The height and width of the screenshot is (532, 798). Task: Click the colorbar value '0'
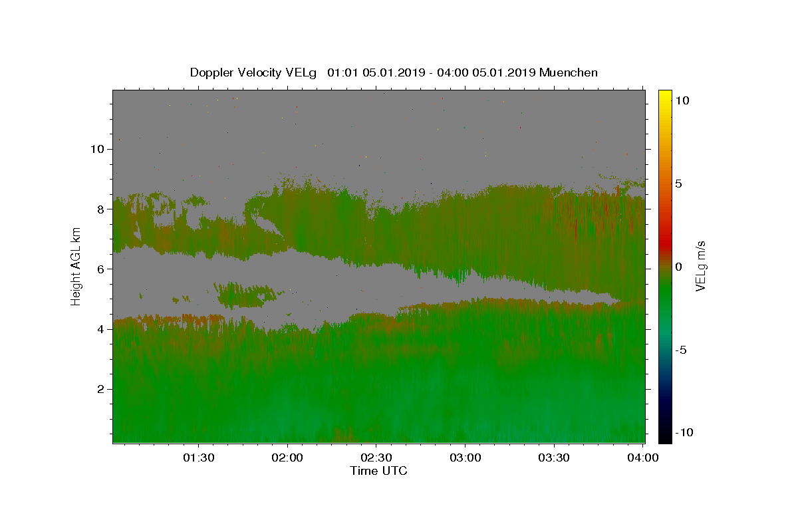point(678,267)
